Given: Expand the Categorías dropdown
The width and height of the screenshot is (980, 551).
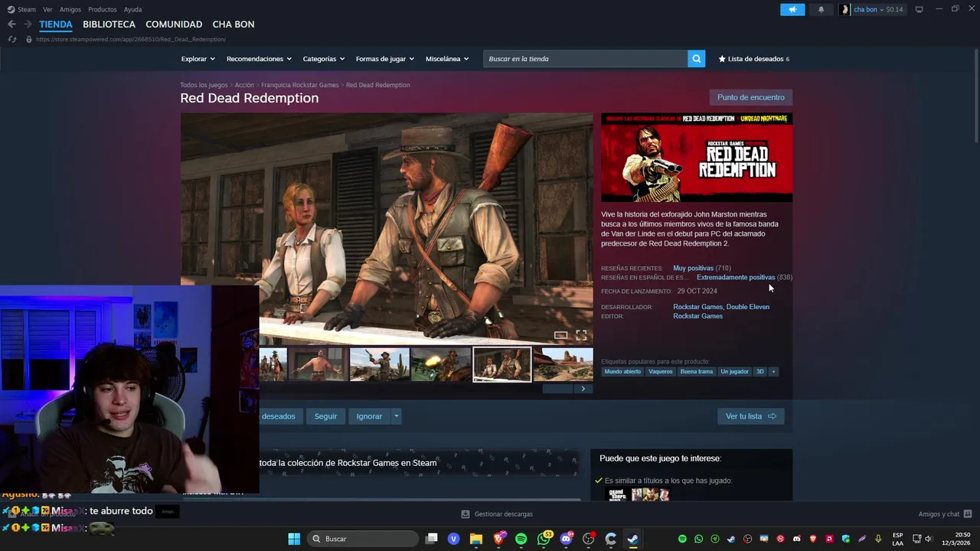Looking at the screenshot, I should coord(323,59).
